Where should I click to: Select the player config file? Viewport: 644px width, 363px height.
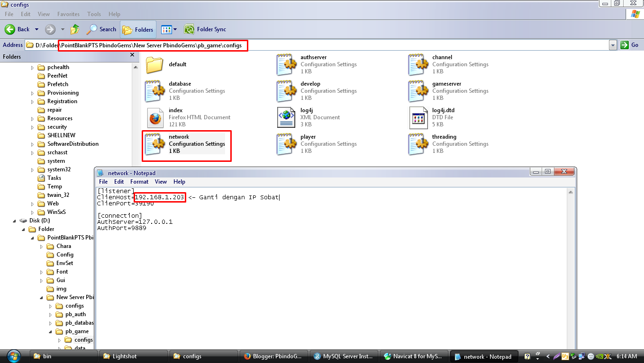coord(286,144)
